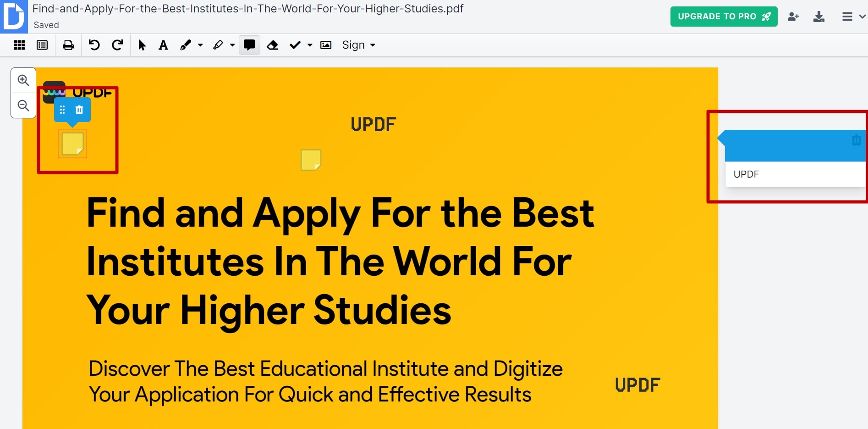This screenshot has width=868, height=429.
Task: Delete the selected sticky note annotation
Action: (79, 110)
